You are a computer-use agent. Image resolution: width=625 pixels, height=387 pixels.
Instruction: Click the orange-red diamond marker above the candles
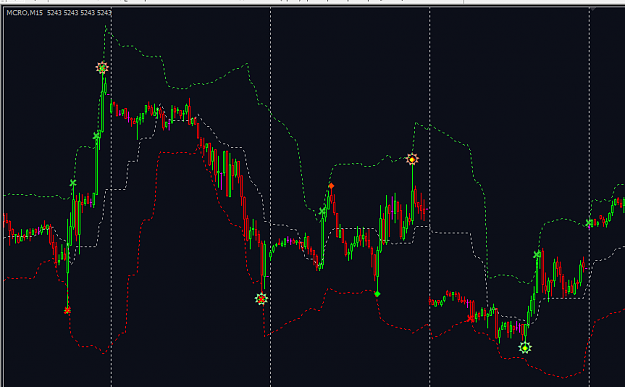(x=331, y=186)
